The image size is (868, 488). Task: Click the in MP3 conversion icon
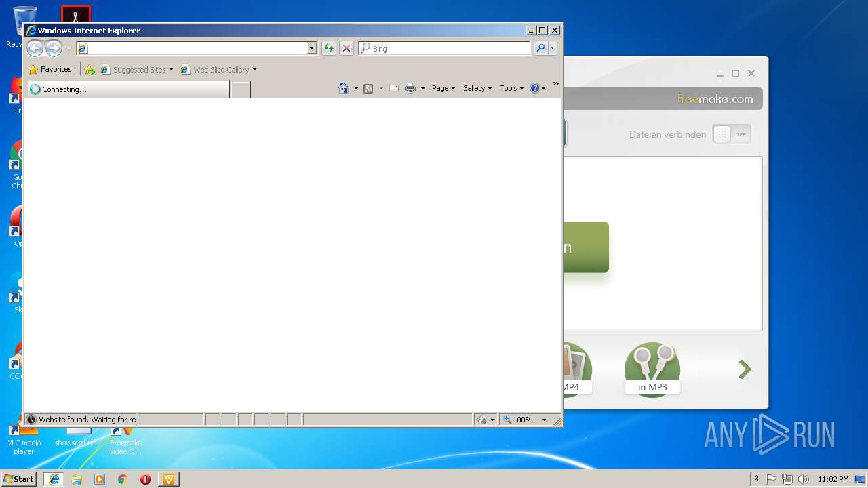click(x=652, y=369)
